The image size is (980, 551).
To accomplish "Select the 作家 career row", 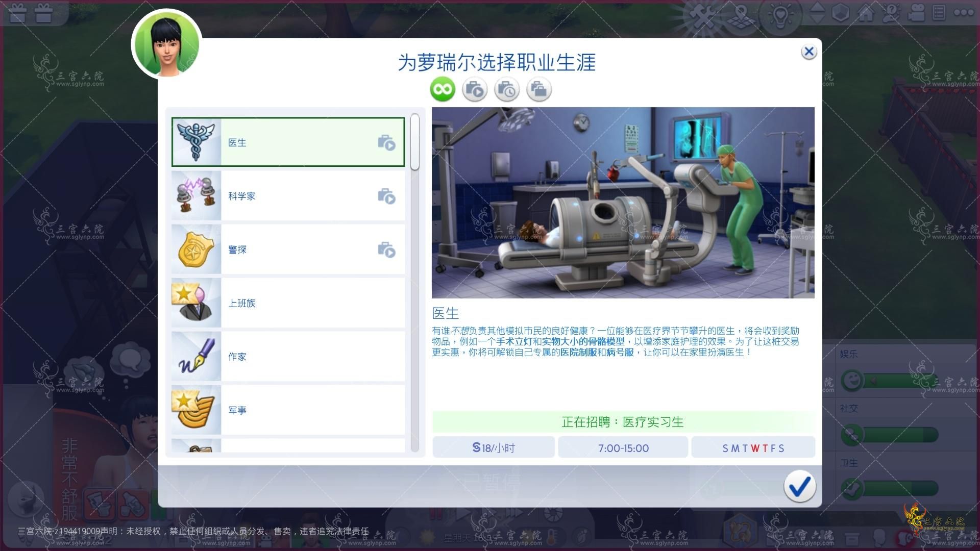I will [288, 357].
